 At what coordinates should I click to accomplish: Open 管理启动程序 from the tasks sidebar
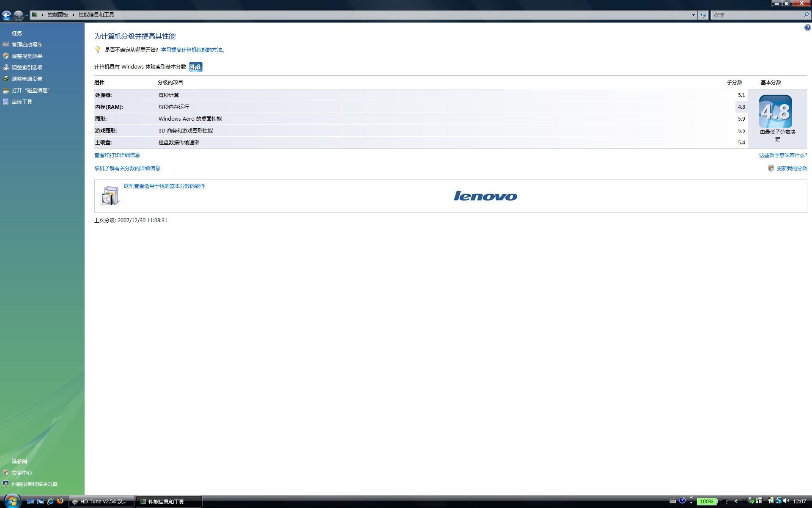(27, 44)
